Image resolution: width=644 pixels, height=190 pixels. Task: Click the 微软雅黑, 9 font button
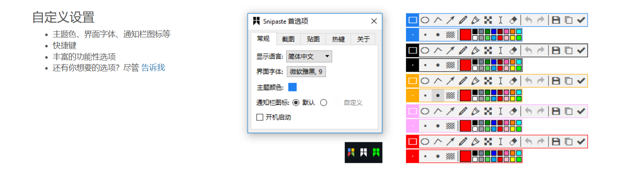(x=306, y=72)
